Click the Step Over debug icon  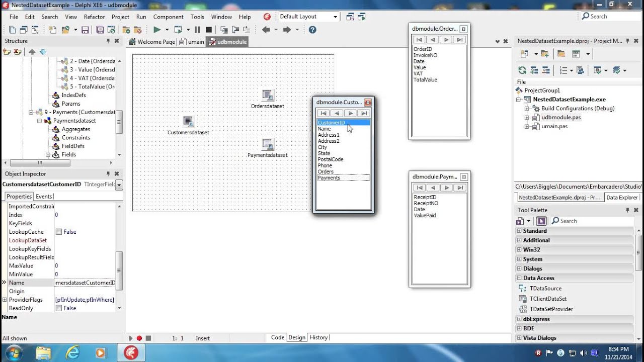[x=235, y=30]
